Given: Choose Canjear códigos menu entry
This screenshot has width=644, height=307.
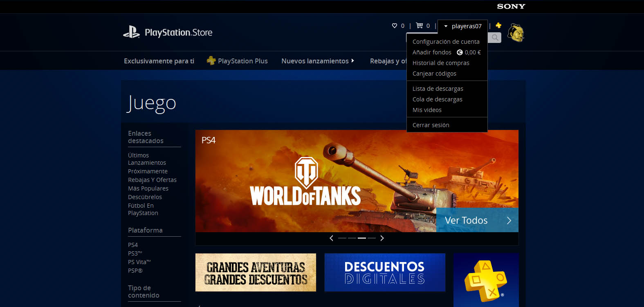Looking at the screenshot, I should [434, 74].
